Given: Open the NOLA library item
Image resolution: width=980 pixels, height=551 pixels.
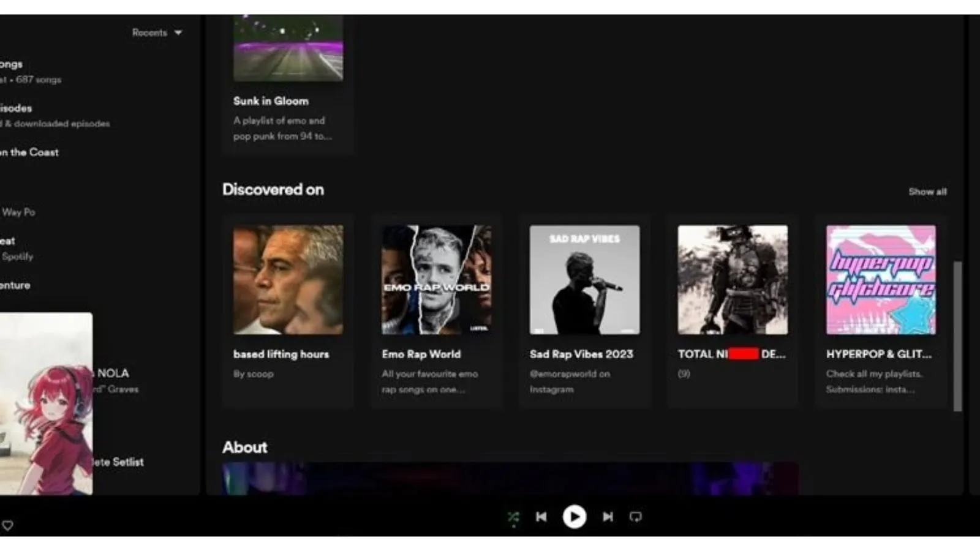Looking at the screenshot, I should [x=116, y=380].
